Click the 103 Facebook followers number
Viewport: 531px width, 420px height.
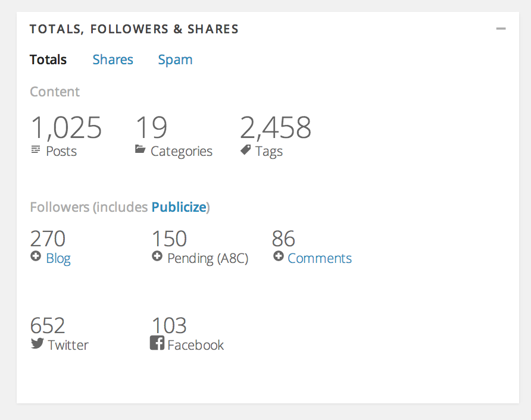169,325
